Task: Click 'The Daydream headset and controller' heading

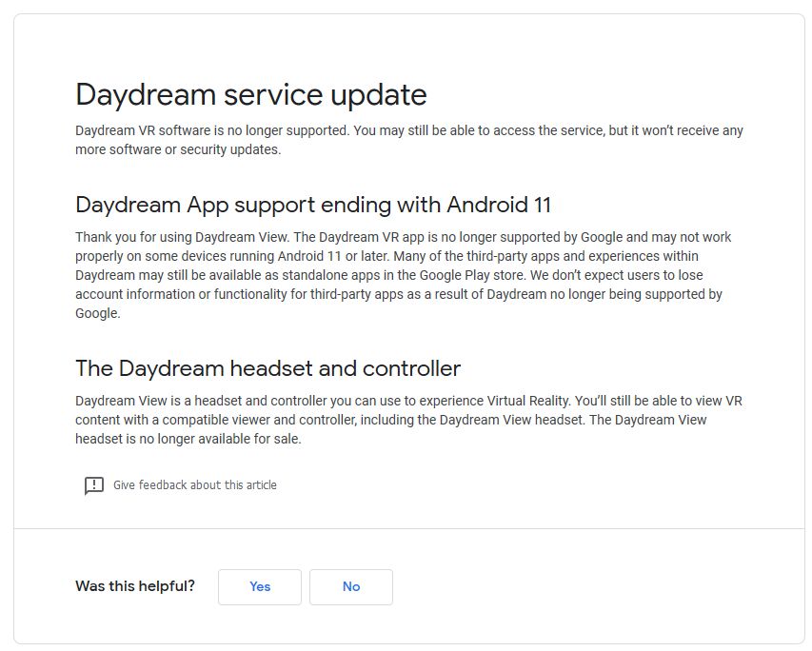Action: pos(267,368)
